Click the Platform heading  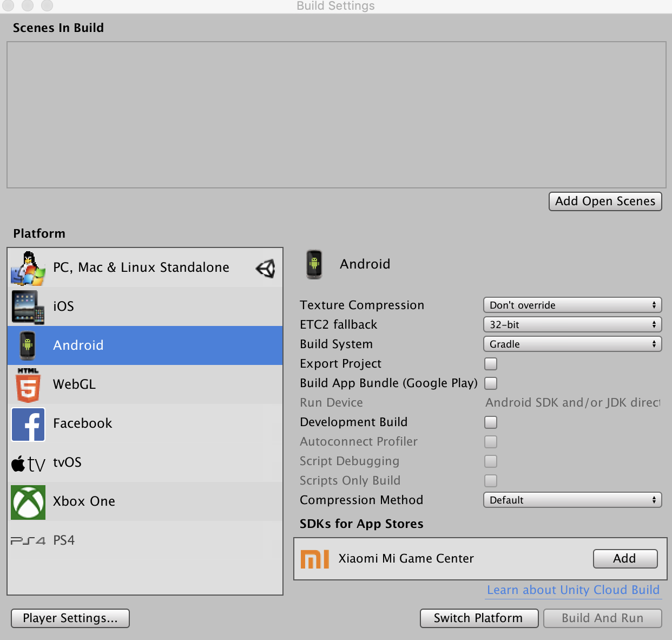pos(39,234)
